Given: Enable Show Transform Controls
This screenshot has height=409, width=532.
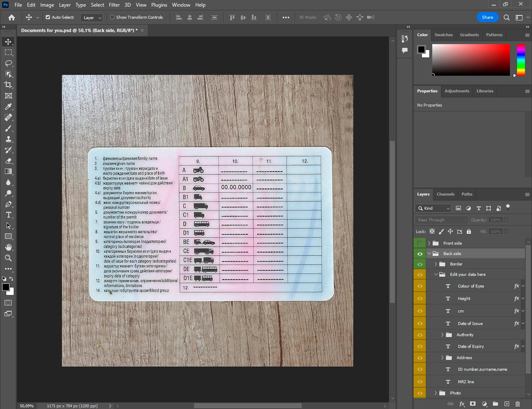Looking at the screenshot, I should pos(112,17).
